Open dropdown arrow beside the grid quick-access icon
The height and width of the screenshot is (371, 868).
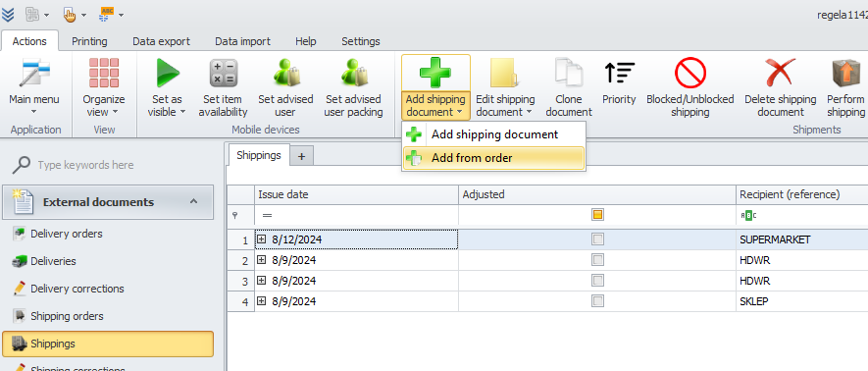46,15
